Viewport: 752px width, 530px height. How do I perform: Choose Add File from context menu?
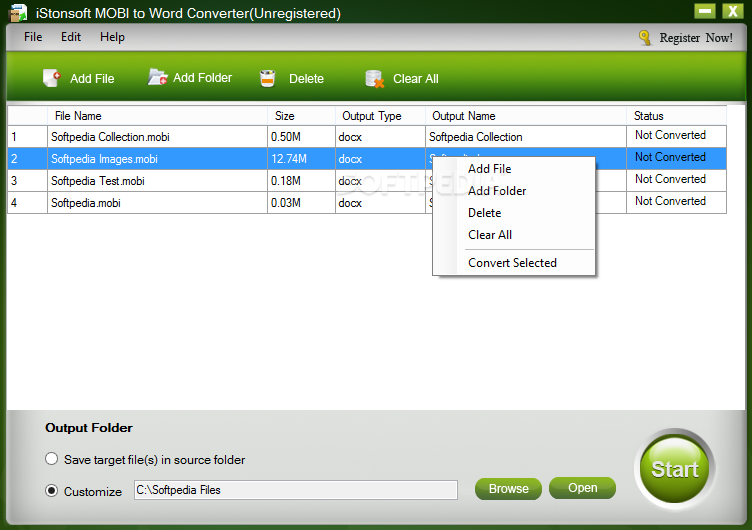click(514, 169)
